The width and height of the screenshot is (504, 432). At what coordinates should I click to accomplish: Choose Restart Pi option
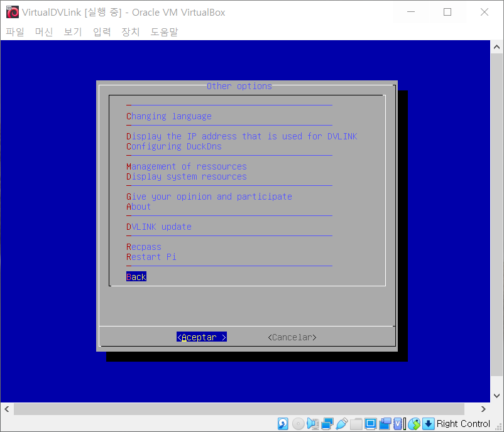pyautogui.click(x=151, y=257)
